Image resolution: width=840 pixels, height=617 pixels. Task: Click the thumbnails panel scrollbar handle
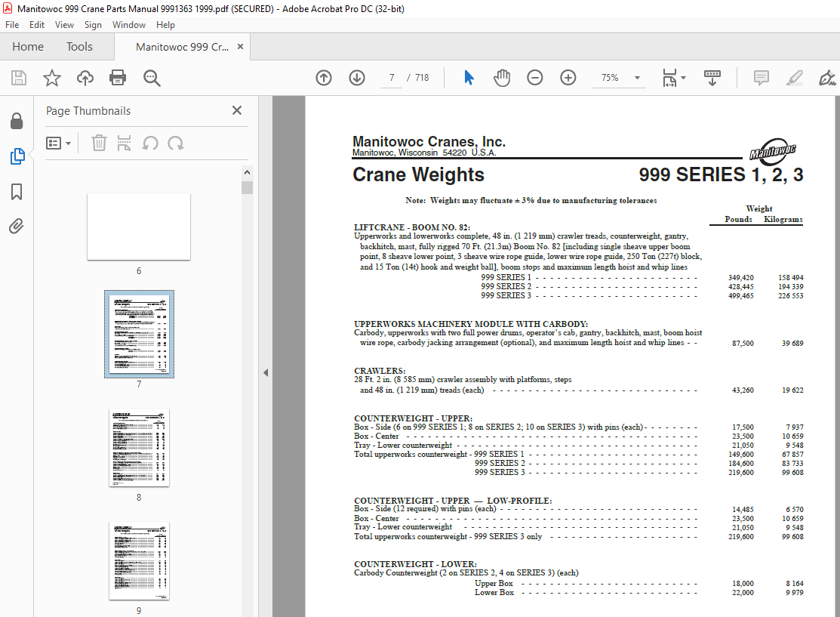tap(247, 187)
